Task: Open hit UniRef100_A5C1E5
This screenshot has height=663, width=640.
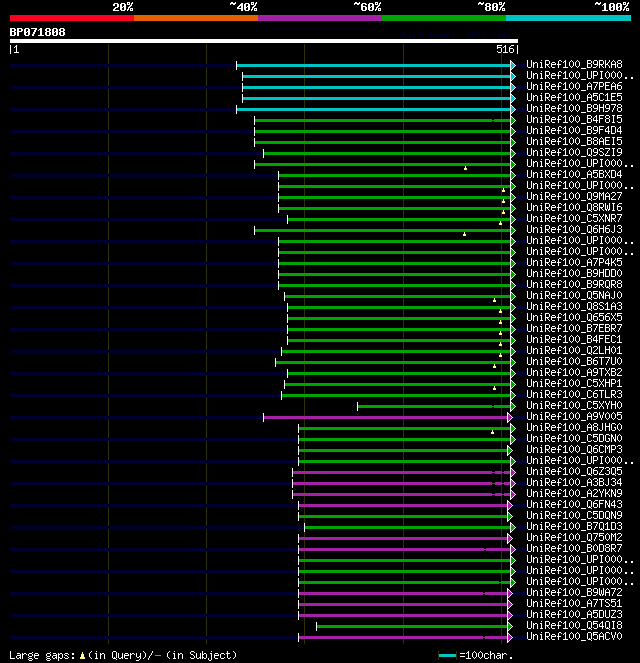Action: [x=574, y=97]
